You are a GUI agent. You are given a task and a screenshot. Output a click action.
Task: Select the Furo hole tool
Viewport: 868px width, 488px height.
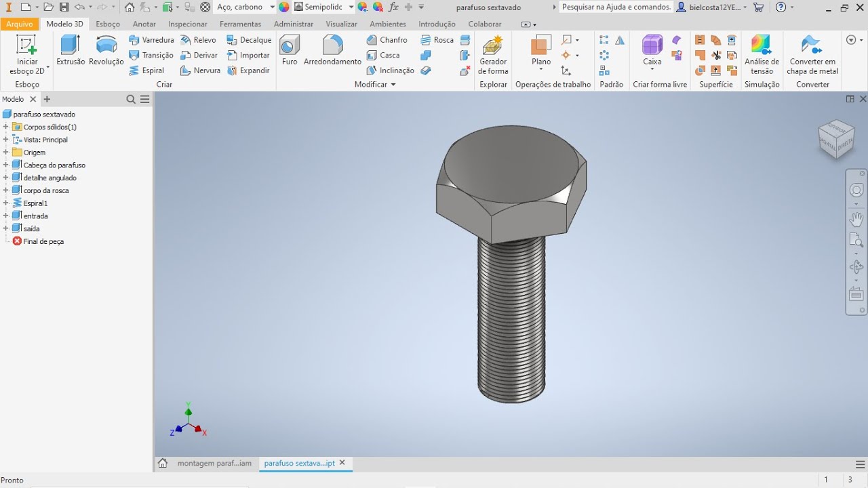coord(290,50)
